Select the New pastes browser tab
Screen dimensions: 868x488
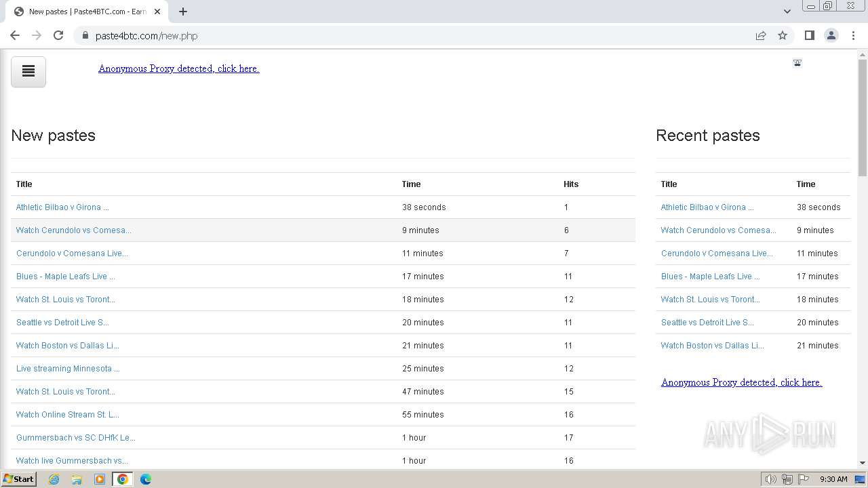click(88, 12)
